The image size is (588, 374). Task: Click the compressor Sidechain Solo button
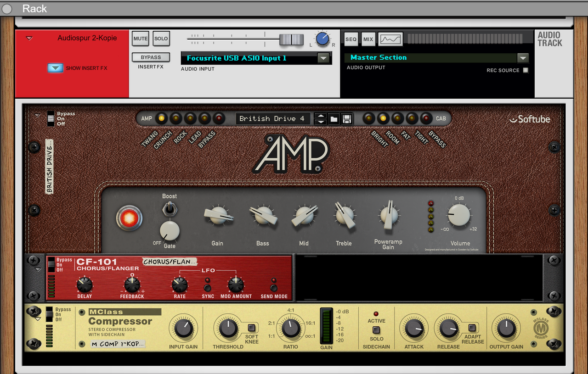point(376,330)
